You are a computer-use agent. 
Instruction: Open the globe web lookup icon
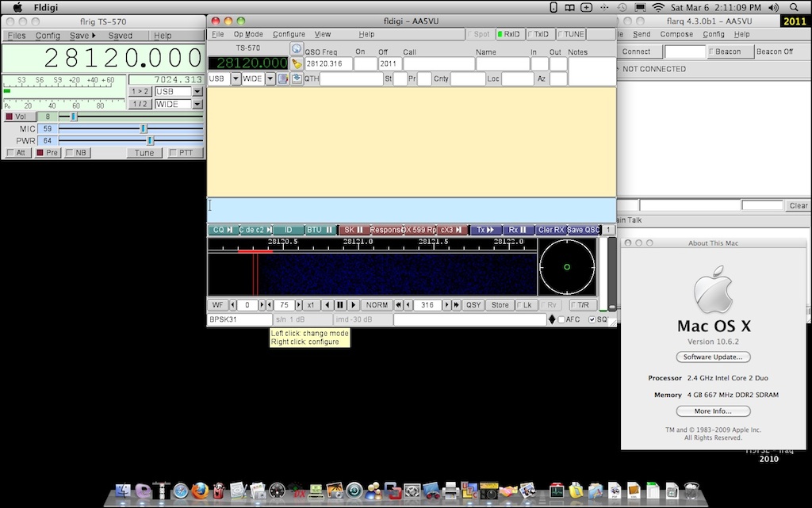pyautogui.click(x=297, y=49)
